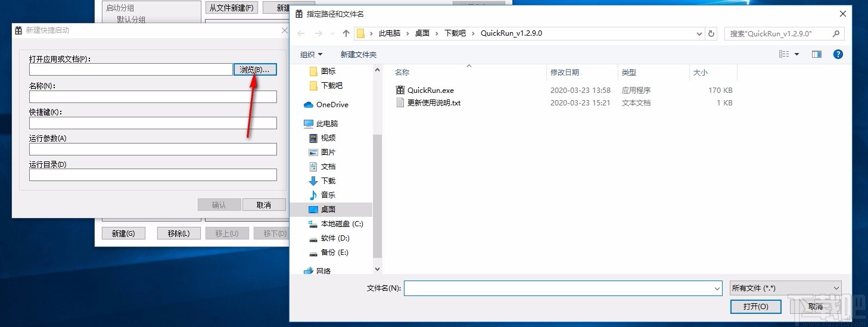Open 软件 (D:) drive

click(329, 238)
